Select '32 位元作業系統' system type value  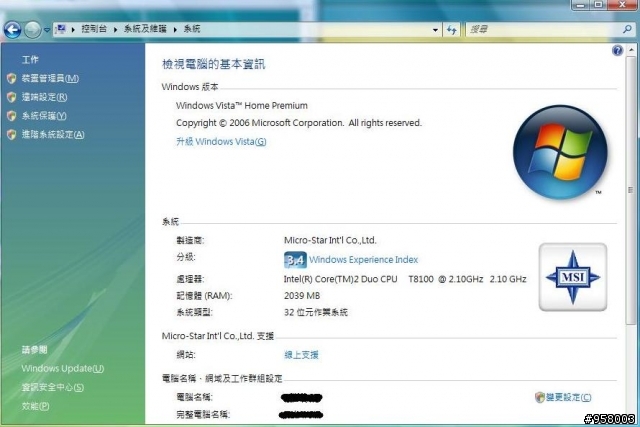[316, 312]
